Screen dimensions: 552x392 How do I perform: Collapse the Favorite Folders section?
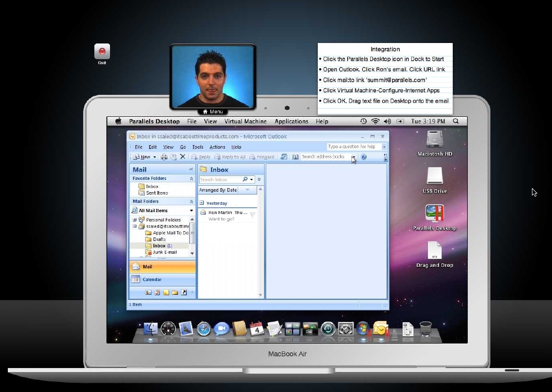point(192,179)
